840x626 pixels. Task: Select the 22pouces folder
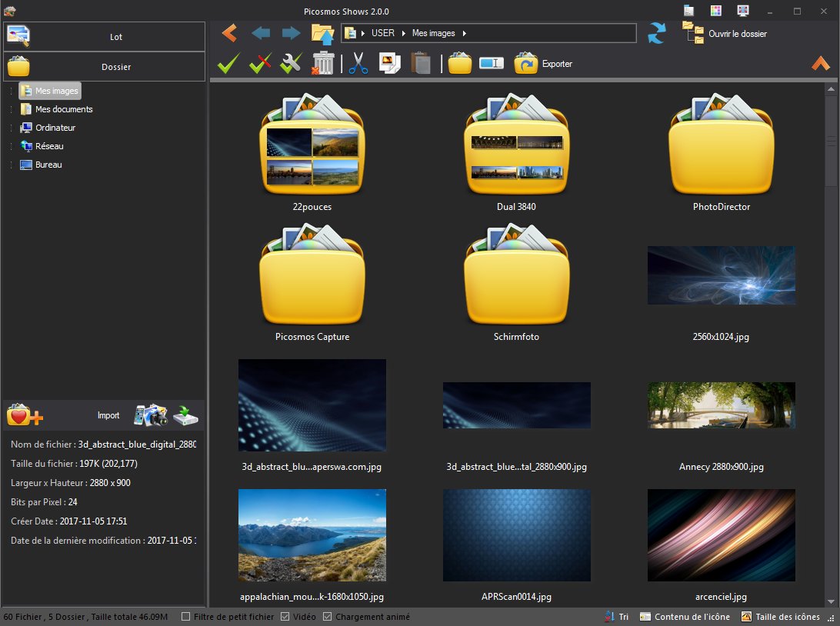click(312, 145)
